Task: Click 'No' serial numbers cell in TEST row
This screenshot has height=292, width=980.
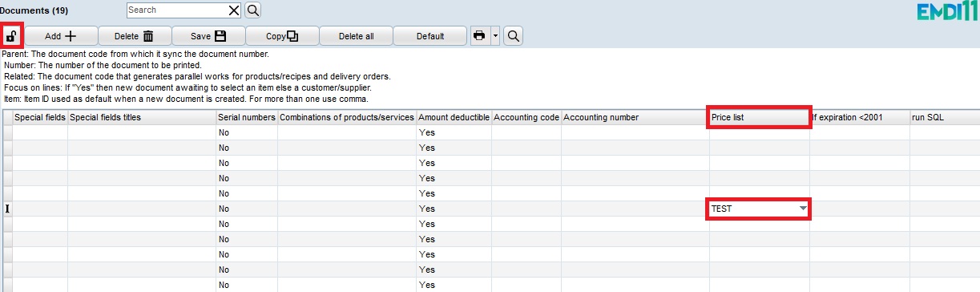Action: (247, 209)
